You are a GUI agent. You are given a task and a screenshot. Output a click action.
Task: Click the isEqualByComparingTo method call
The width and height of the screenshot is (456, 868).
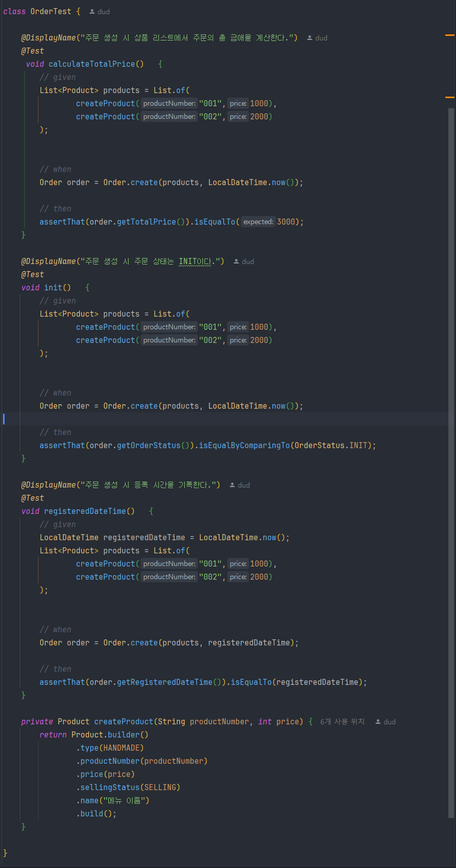(x=244, y=446)
